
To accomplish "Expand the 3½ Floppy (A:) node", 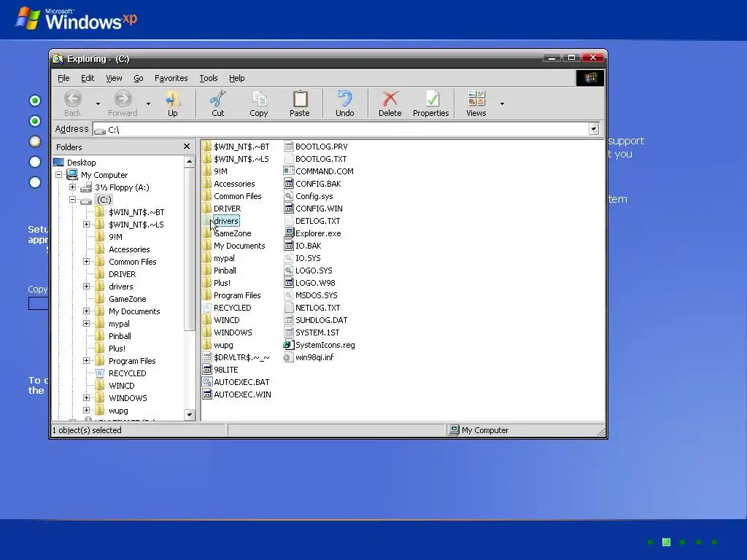I will pyautogui.click(x=72, y=187).
